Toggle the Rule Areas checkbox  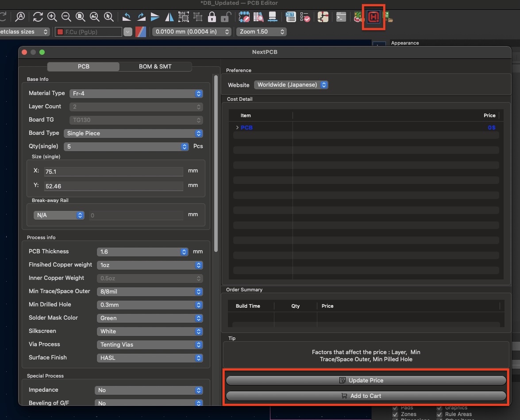[439, 414]
